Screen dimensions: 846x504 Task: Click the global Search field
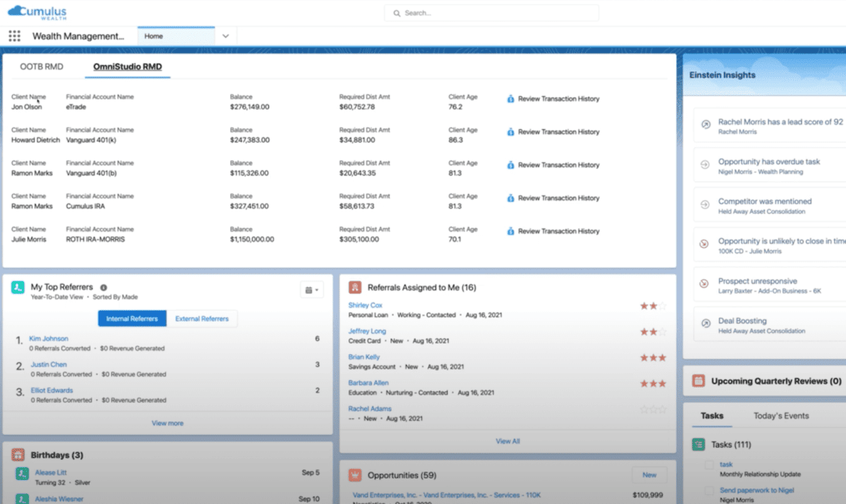pyautogui.click(x=491, y=13)
